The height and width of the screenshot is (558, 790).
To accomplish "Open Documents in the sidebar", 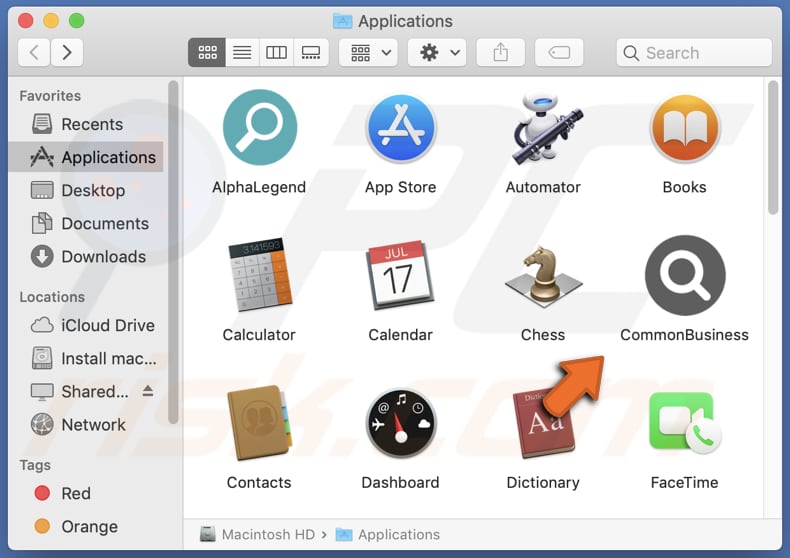I will 86,224.
